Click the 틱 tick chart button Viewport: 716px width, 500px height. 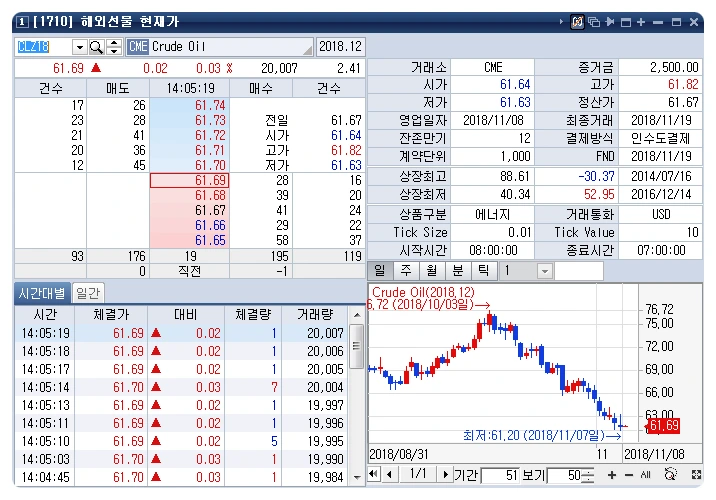[x=484, y=271]
